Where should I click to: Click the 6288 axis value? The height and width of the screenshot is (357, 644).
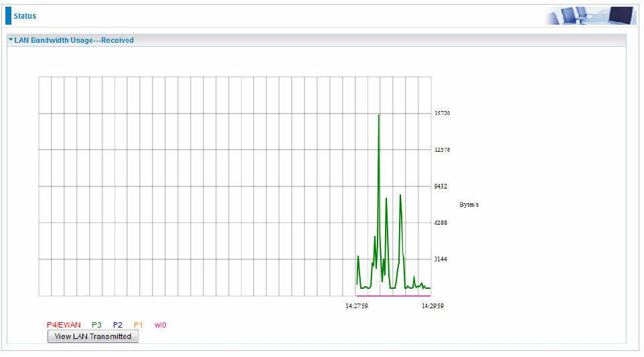(x=440, y=223)
